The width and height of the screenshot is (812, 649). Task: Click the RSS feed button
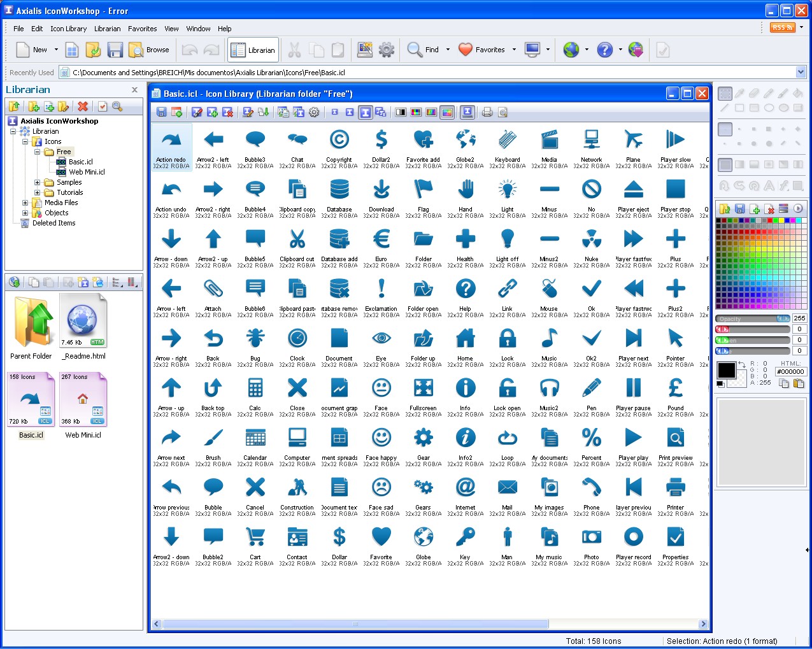coord(783,27)
